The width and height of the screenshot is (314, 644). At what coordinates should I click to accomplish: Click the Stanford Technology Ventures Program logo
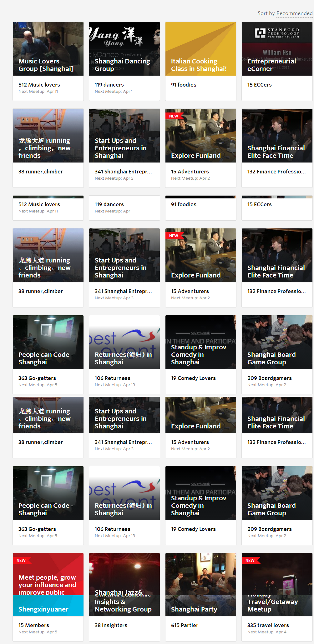pyautogui.click(x=277, y=33)
